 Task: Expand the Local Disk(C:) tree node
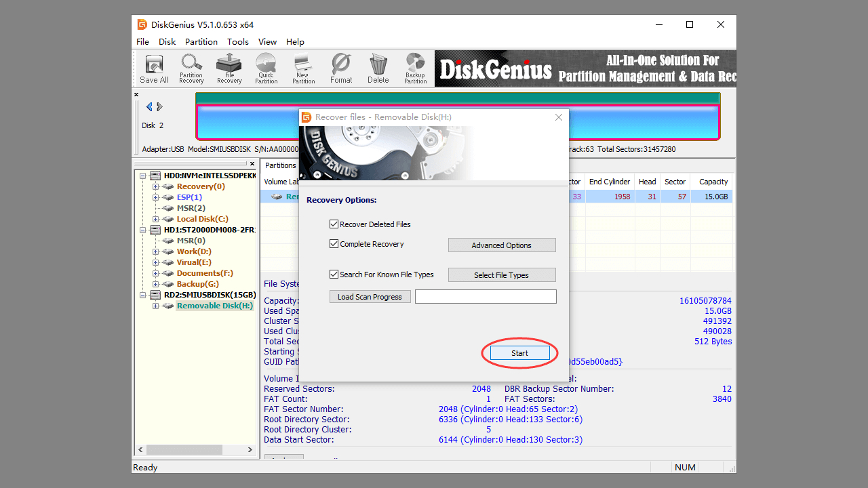tap(155, 219)
